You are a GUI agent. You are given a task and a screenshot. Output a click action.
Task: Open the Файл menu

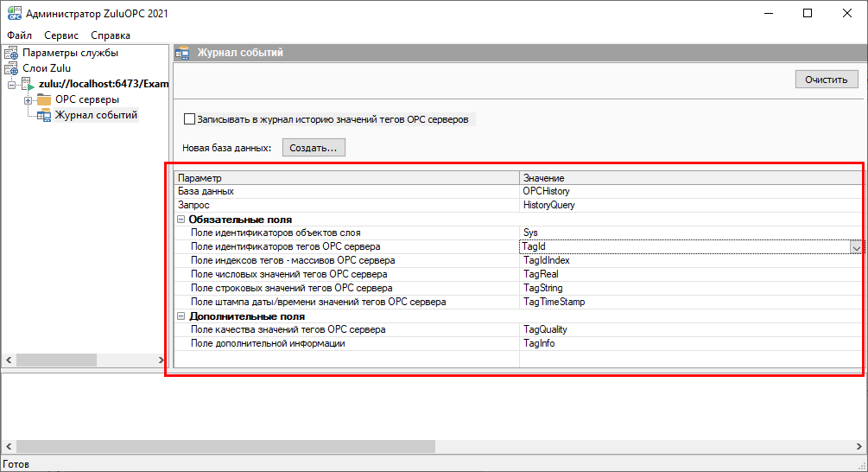click(x=19, y=35)
